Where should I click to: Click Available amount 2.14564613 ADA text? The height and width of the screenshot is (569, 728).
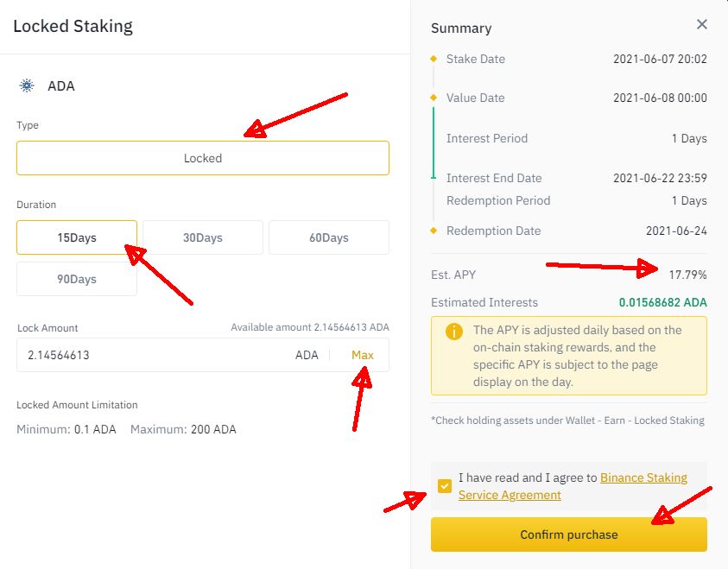tap(310, 327)
